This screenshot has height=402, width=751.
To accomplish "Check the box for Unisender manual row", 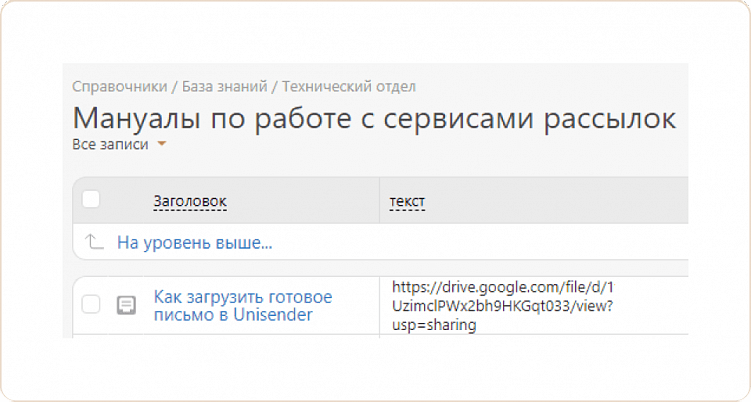I will point(91,304).
